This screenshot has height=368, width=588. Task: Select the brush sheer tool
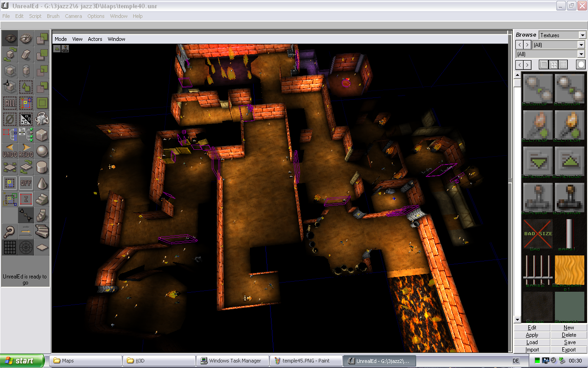tap(26, 55)
